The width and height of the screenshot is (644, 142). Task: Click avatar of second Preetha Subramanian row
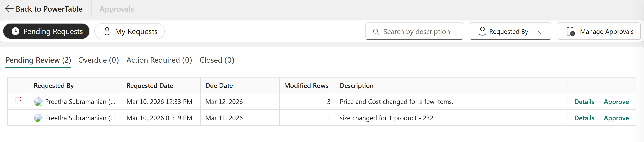[38, 118]
